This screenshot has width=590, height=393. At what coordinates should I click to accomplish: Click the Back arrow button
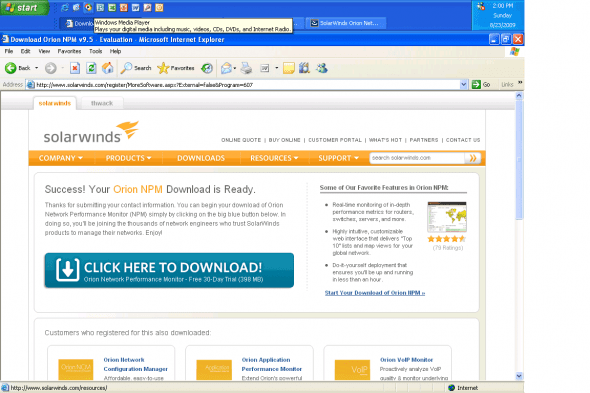18,68
